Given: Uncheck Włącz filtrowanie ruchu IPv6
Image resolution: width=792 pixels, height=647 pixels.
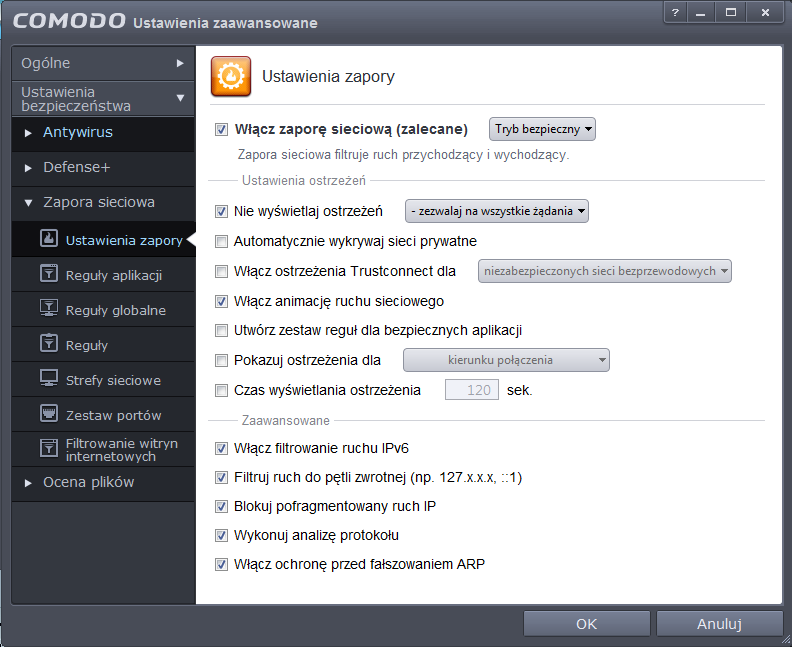Looking at the screenshot, I should (x=221, y=449).
